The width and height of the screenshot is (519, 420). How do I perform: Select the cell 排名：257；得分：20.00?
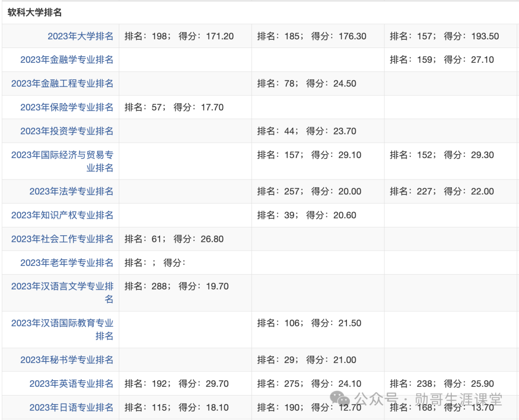(318, 192)
